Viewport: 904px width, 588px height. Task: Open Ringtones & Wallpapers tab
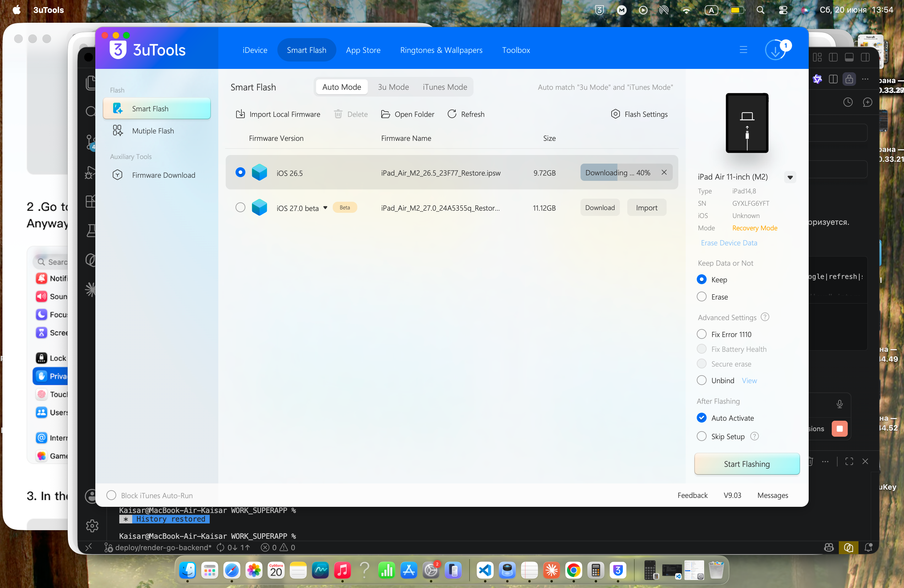[441, 50]
